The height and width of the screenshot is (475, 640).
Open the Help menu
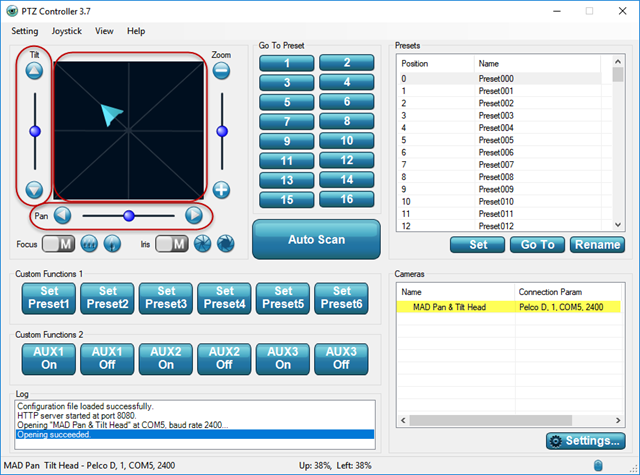(136, 31)
